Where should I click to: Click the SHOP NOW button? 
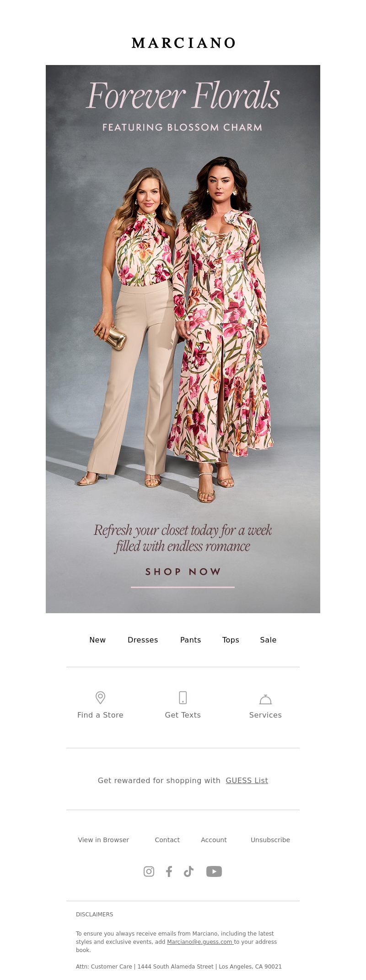click(x=183, y=572)
